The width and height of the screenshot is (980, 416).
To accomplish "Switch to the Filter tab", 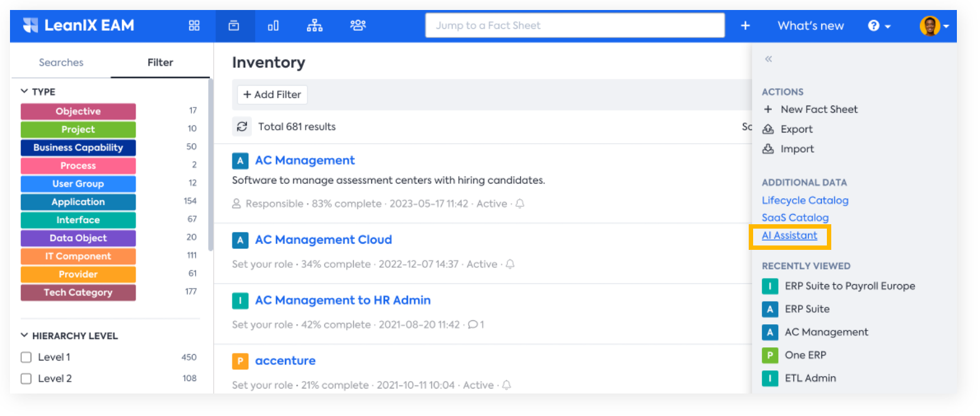I will [x=161, y=62].
